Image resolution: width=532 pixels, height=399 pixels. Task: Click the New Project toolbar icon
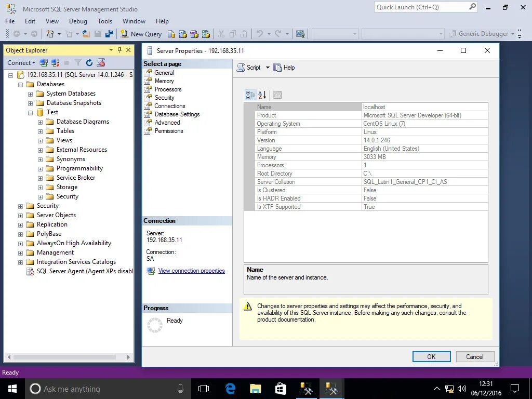(x=50, y=34)
